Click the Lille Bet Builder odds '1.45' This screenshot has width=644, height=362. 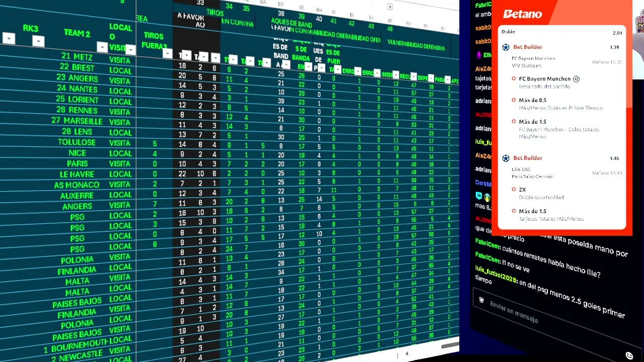pos(614,158)
